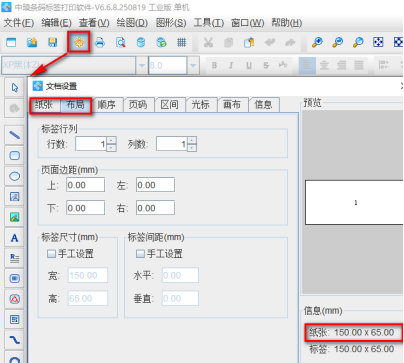The width and height of the screenshot is (404, 363).
Task: Click the printer icon
Action: [100, 42]
